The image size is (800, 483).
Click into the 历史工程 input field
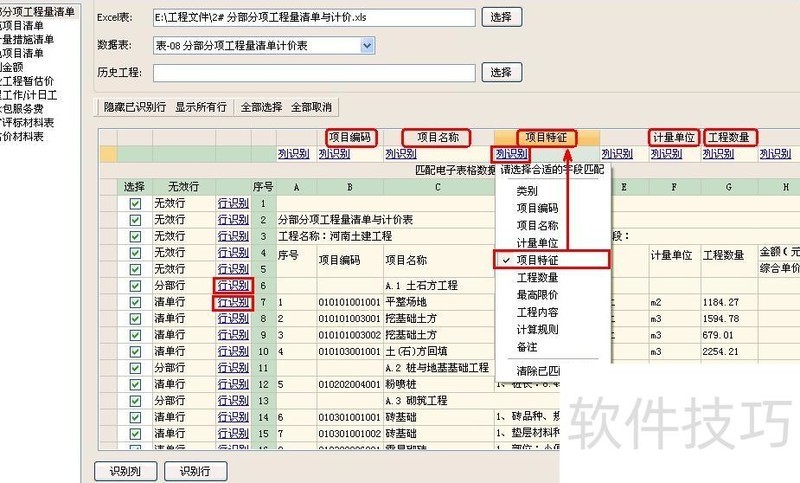314,72
